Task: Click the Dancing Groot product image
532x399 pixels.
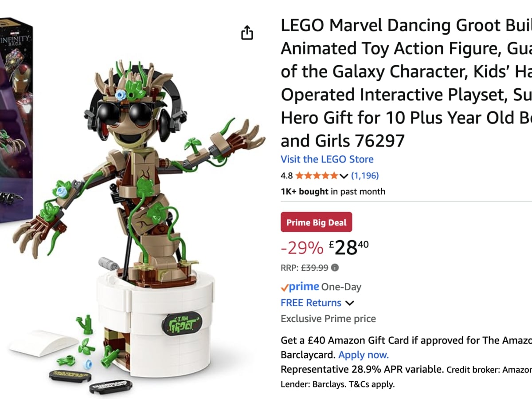Action: pyautogui.click(x=133, y=200)
